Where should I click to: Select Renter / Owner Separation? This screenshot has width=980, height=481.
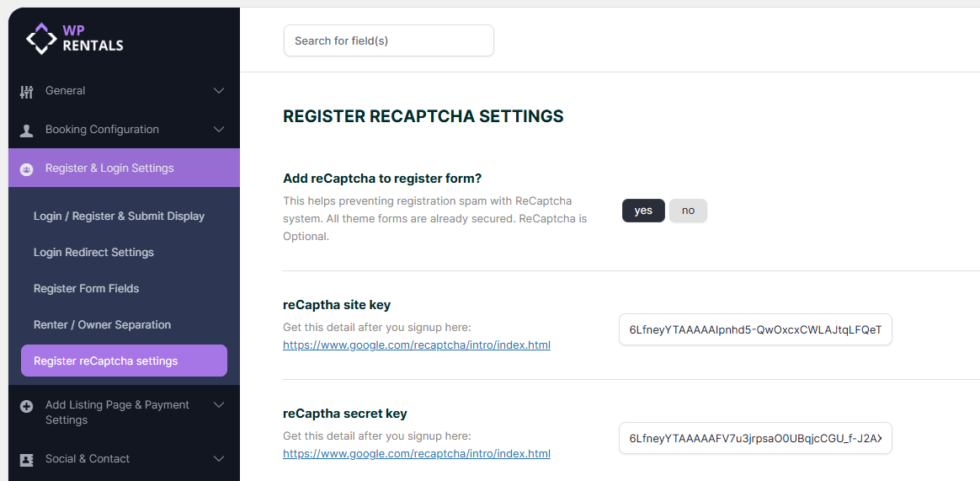pyautogui.click(x=102, y=325)
